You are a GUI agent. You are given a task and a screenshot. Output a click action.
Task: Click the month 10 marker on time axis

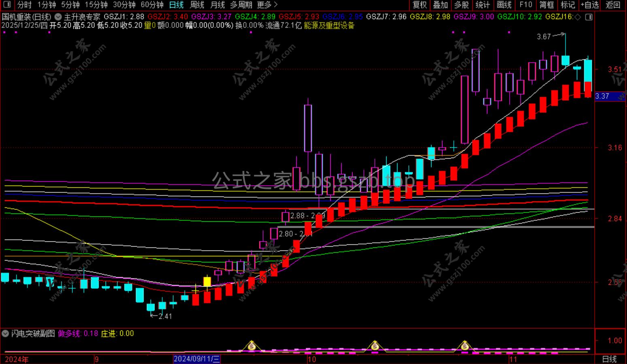point(311,359)
